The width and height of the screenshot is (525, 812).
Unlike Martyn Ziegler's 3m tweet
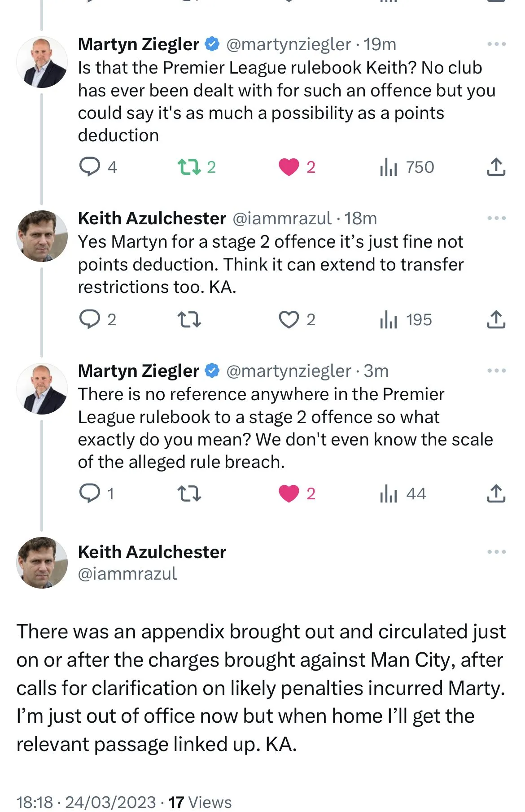click(x=289, y=493)
